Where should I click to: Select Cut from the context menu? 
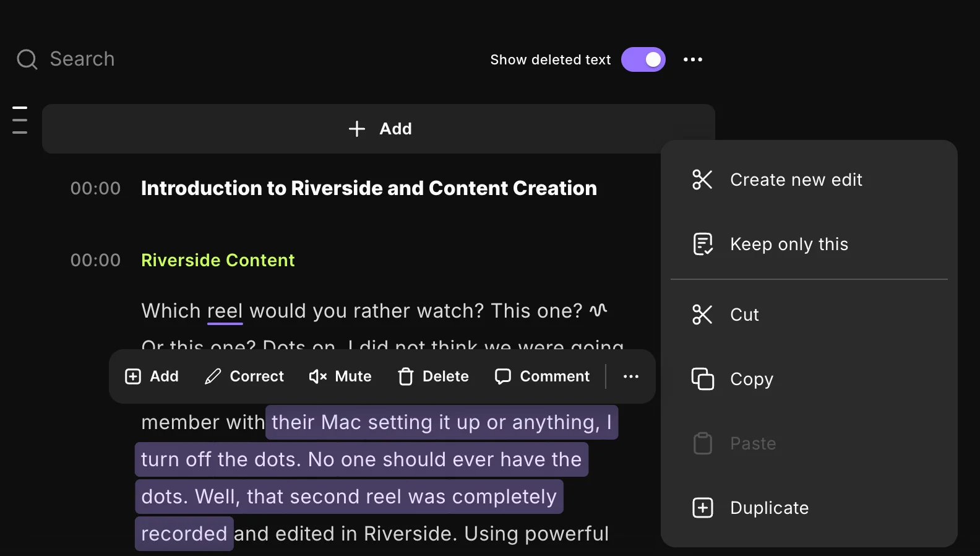(x=809, y=315)
